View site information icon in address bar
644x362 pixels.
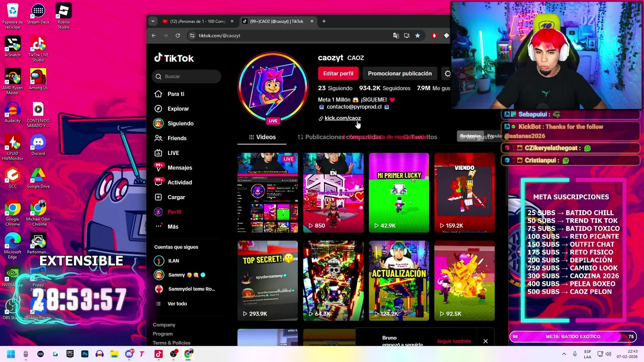(192, 36)
